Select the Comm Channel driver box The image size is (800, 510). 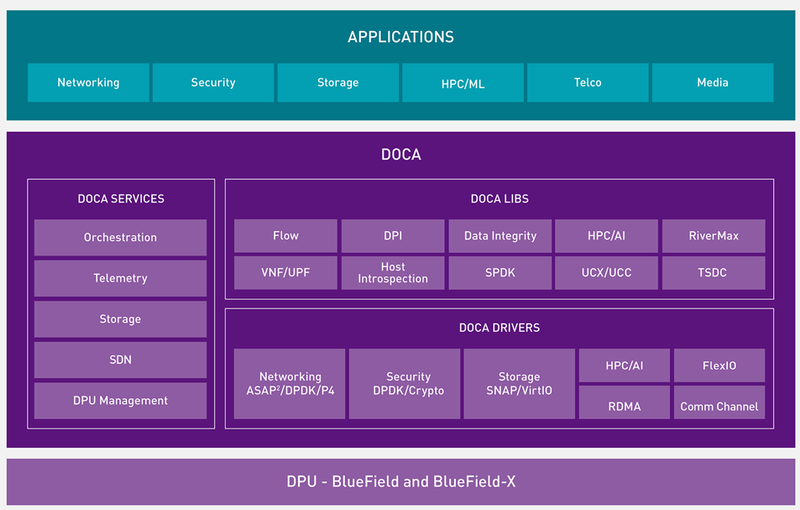click(719, 402)
